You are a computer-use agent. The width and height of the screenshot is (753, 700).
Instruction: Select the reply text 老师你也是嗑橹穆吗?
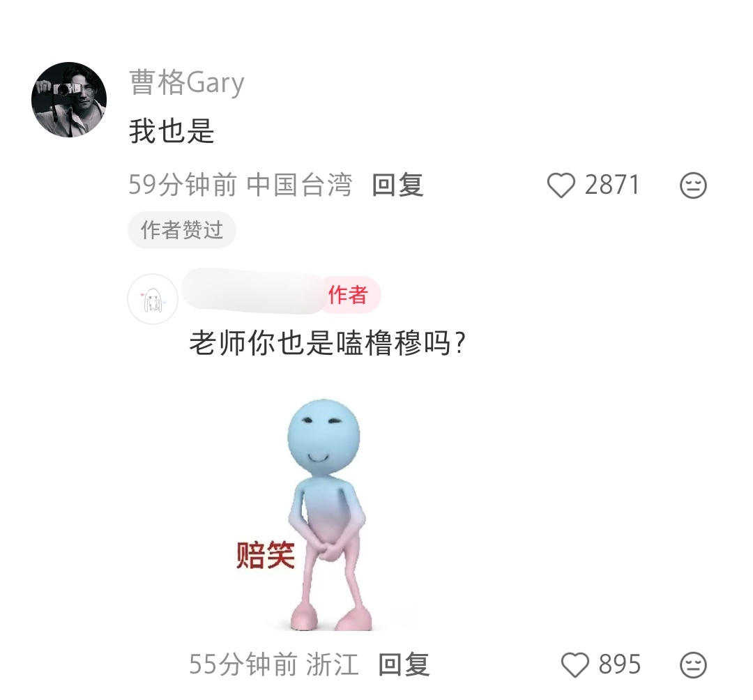pyautogui.click(x=328, y=343)
